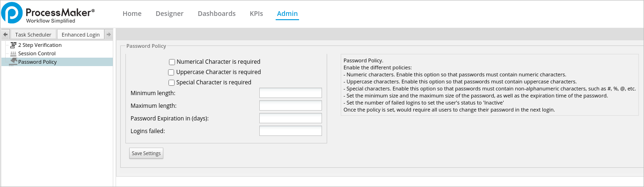Click the Password Expiration in days field
644x187 pixels.
pyautogui.click(x=291, y=118)
